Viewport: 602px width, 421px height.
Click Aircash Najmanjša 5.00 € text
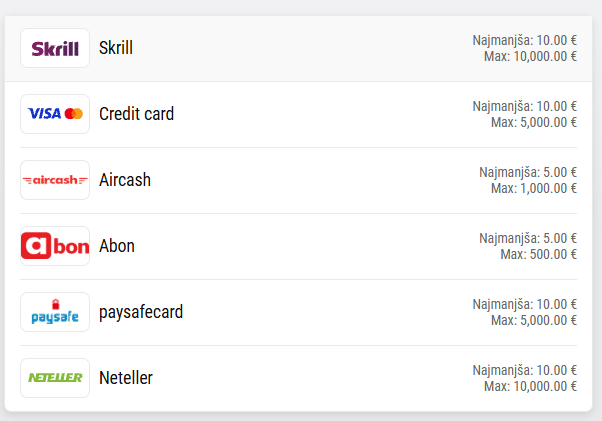(528, 172)
